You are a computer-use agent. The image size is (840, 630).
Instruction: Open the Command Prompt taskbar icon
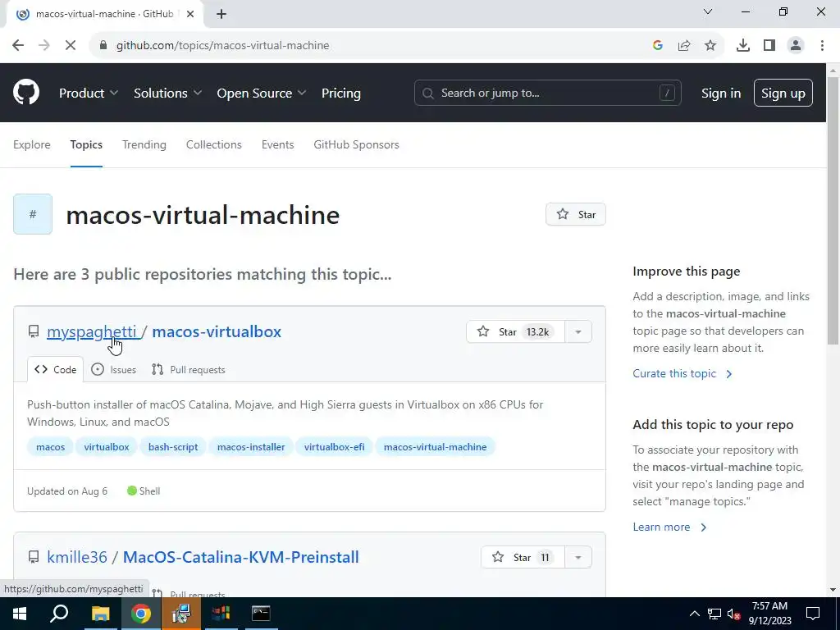coord(261,614)
